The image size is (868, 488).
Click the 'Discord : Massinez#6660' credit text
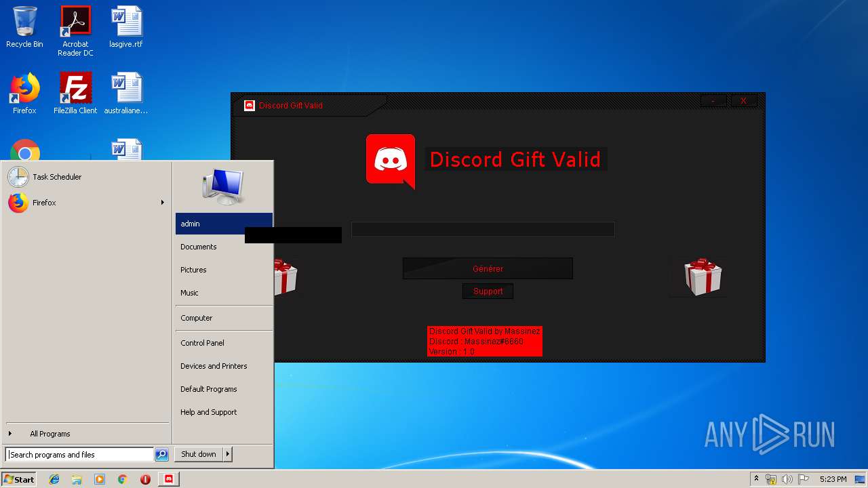click(476, 342)
